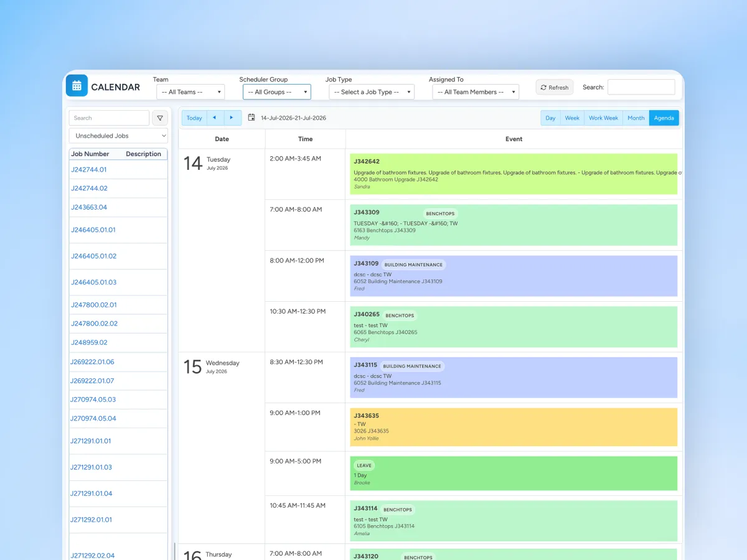Open job link J271291.01.04
The image size is (747, 560).
(92, 493)
